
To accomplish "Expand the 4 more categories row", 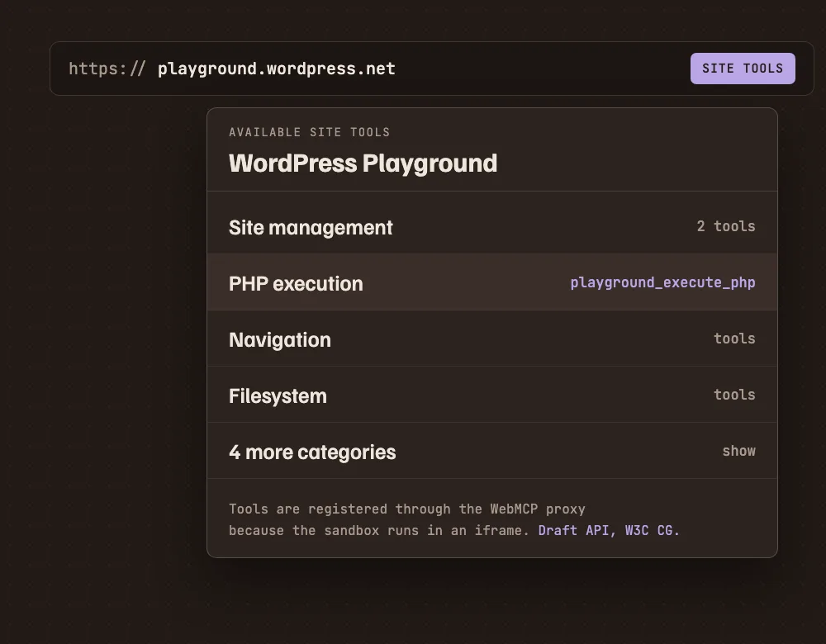I will coord(492,451).
